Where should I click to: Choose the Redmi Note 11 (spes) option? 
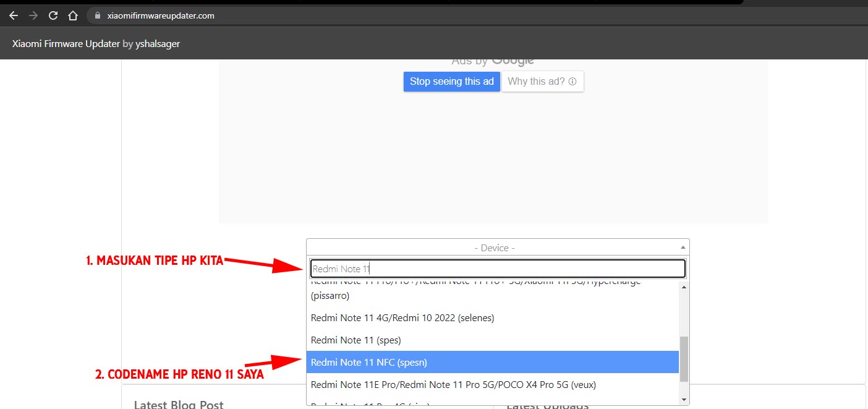[356, 340]
